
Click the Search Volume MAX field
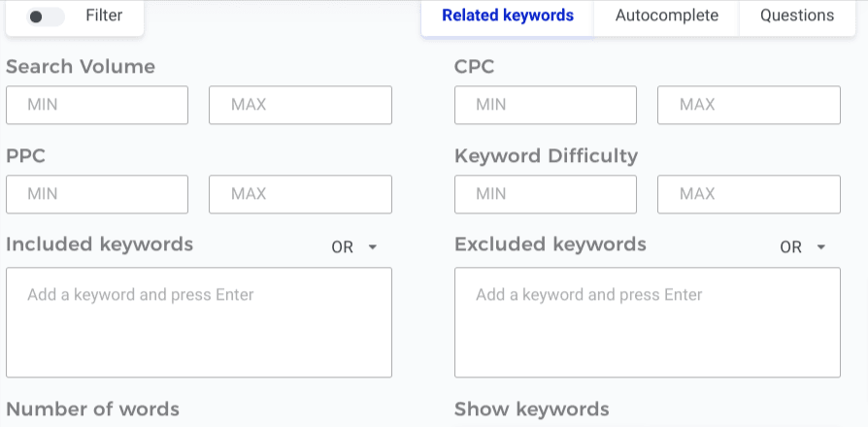tap(300, 105)
